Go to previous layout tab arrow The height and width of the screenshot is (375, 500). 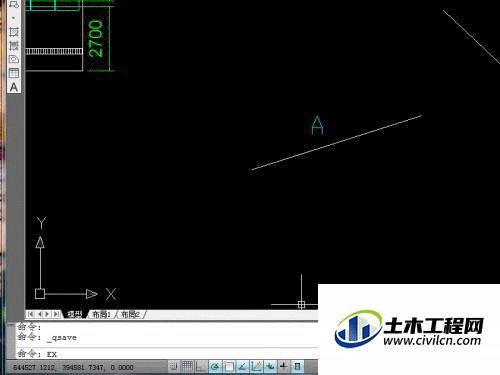[40, 314]
